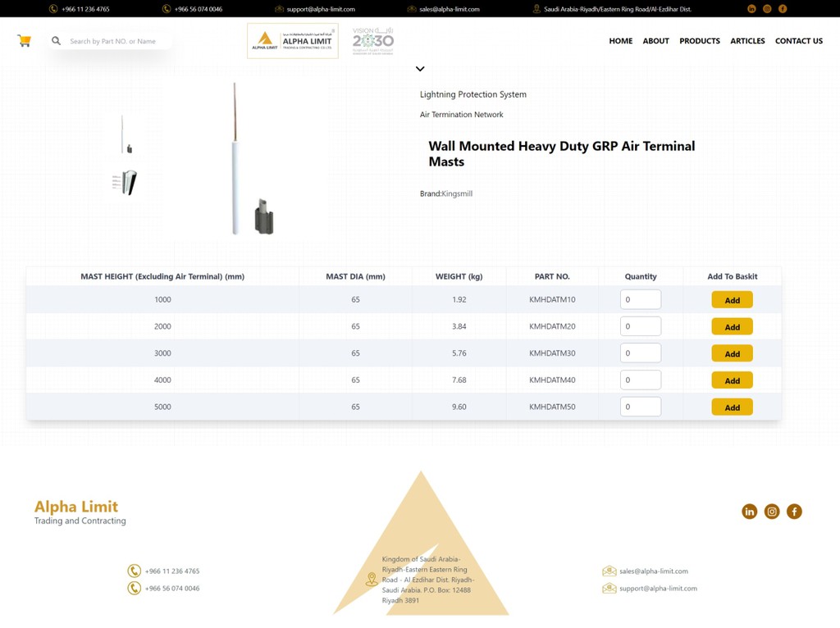Image resolution: width=840 pixels, height=628 pixels.
Task: Go to the ARTICLES page
Action: (x=747, y=41)
